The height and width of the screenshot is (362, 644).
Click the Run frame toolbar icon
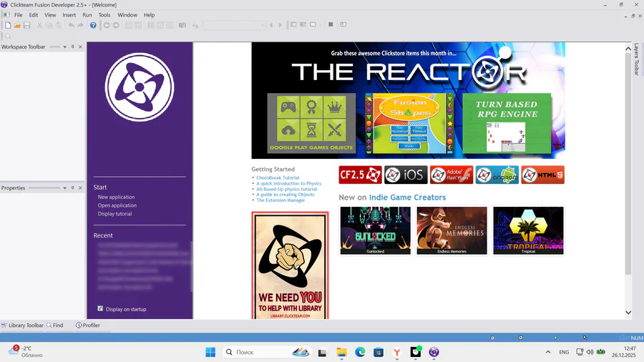(x=313, y=24)
